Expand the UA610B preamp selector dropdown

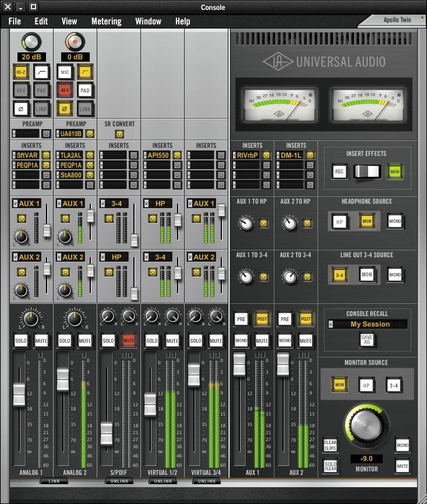[x=58, y=133]
